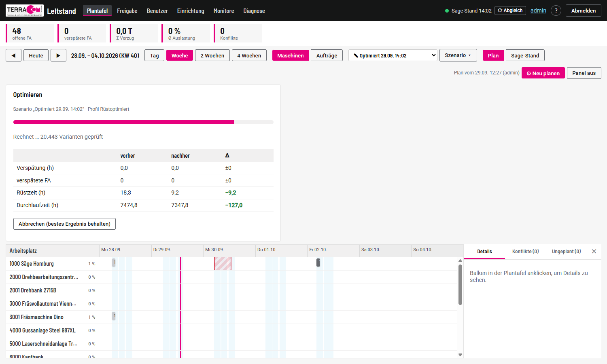Screen dimensions: 607x364
Task: Open the Freigabe menu item
Action: 127,11
